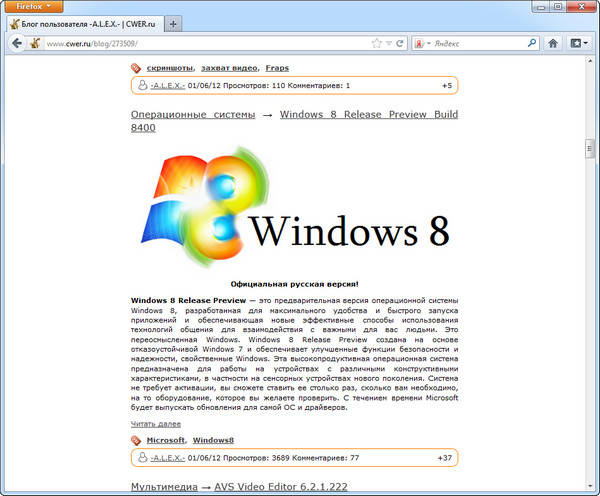
Task: Open the Windows8 tag link
Action: pyautogui.click(x=213, y=441)
